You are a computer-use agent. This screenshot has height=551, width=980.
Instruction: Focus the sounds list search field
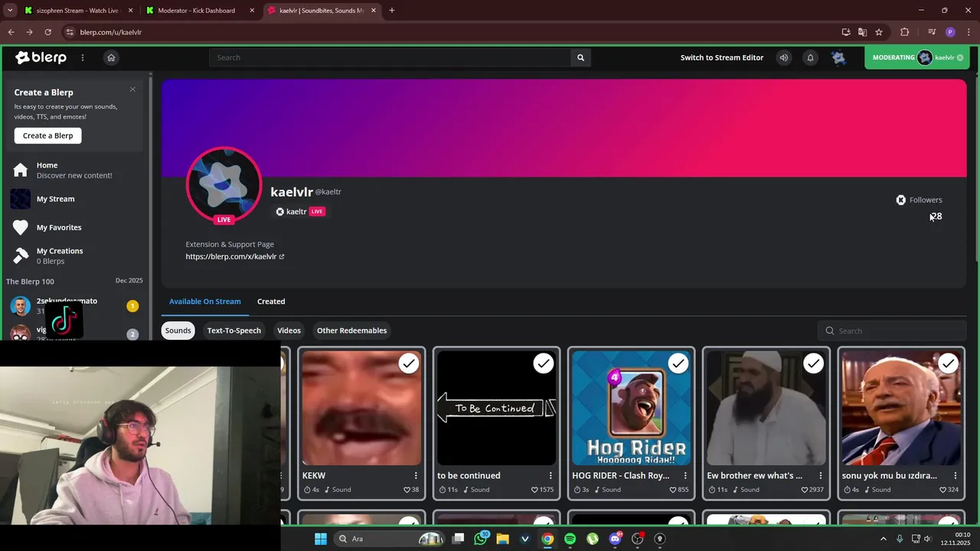892,331
